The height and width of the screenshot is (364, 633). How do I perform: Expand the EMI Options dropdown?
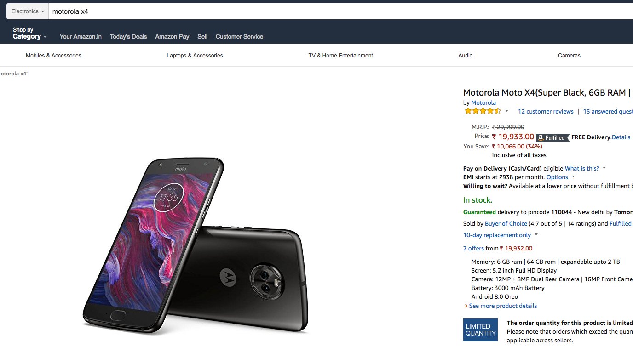tap(560, 177)
